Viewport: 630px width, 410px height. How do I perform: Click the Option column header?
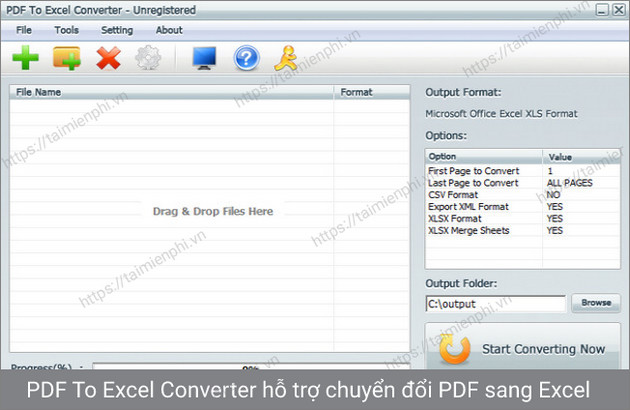[484, 156]
